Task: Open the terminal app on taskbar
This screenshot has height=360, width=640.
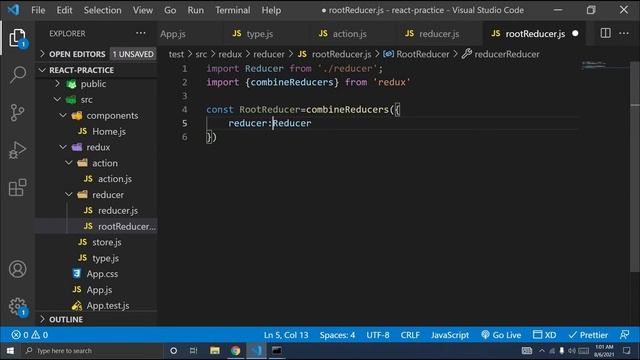Action: coord(276,351)
